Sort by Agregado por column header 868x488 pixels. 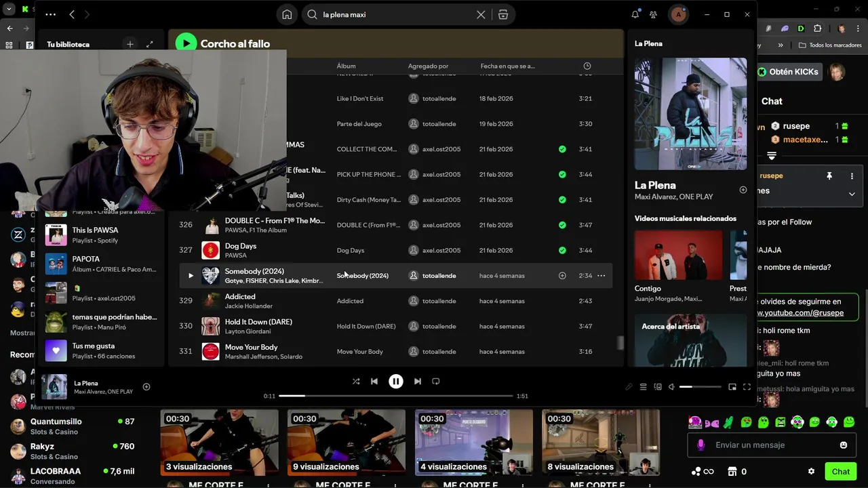[x=428, y=66]
